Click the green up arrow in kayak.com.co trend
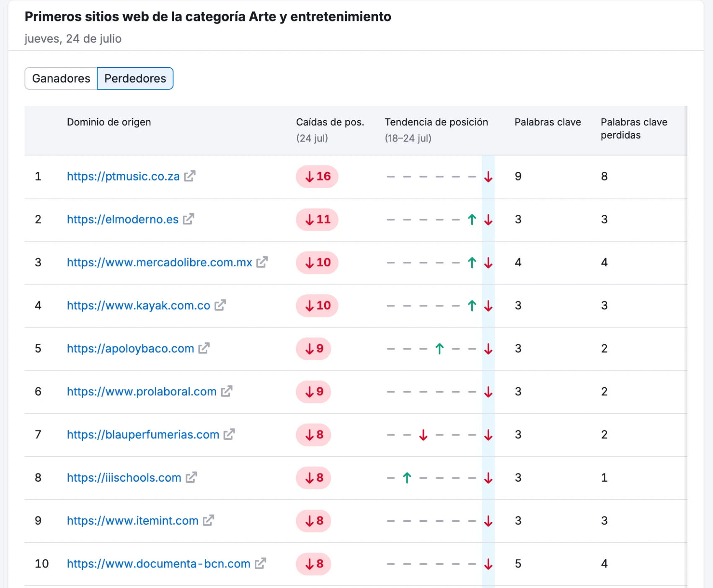 (x=472, y=306)
